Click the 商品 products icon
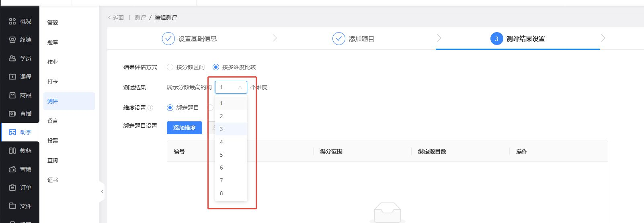Screen dimensions: 644x223 tap(12, 95)
